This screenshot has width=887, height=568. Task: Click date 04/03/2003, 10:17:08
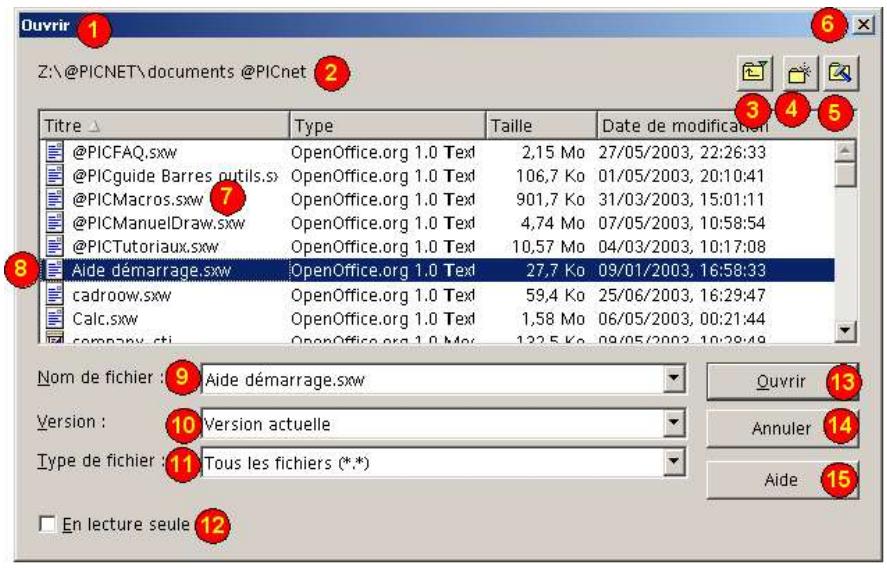tap(682, 247)
